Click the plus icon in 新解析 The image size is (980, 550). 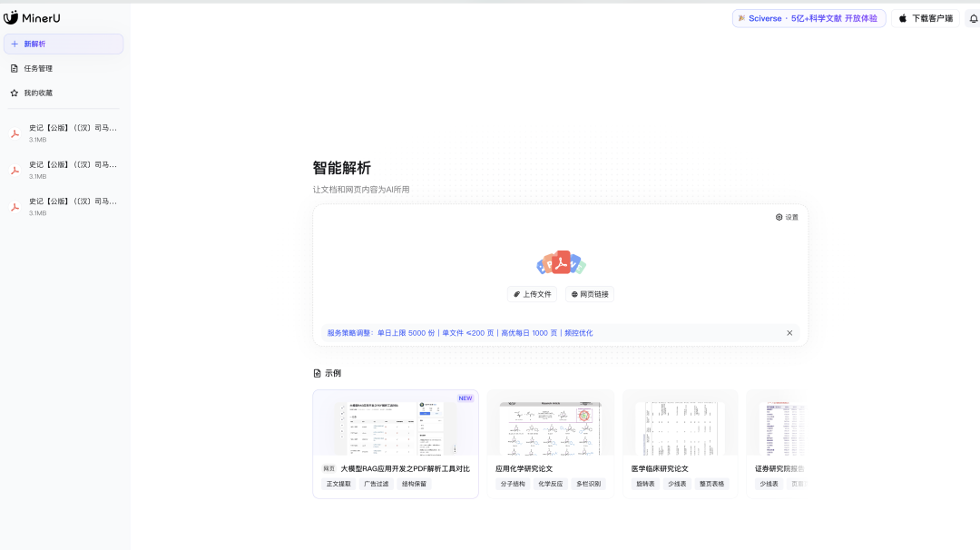coord(15,44)
